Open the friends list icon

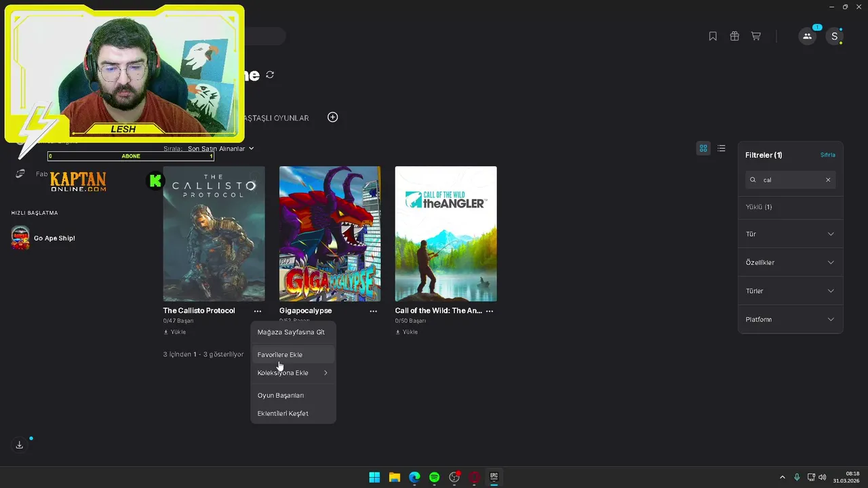[807, 37]
